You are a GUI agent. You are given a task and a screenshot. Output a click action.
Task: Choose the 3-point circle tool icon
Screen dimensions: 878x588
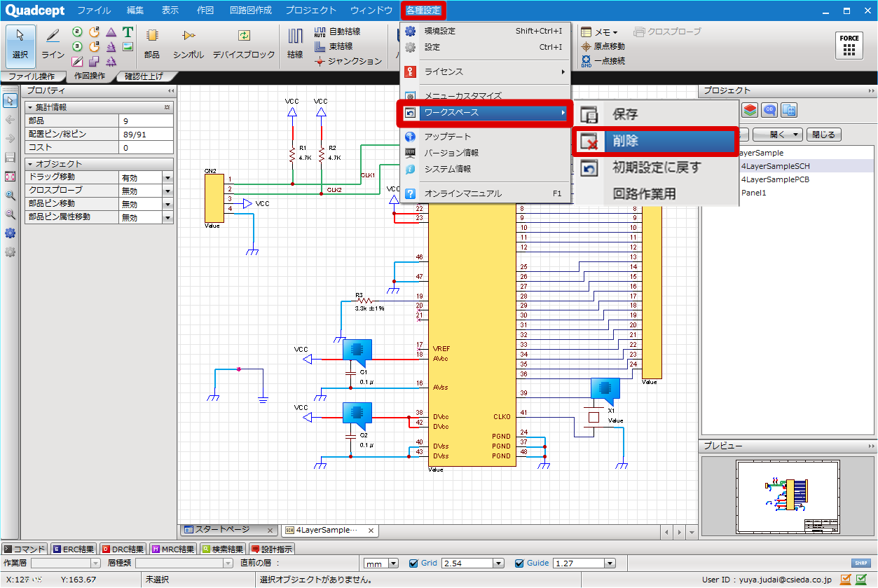(x=77, y=47)
